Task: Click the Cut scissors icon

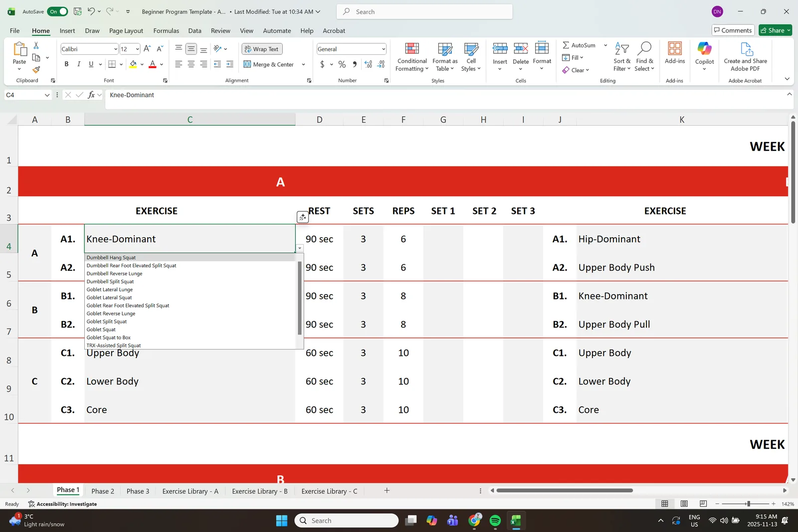Action: point(36,45)
